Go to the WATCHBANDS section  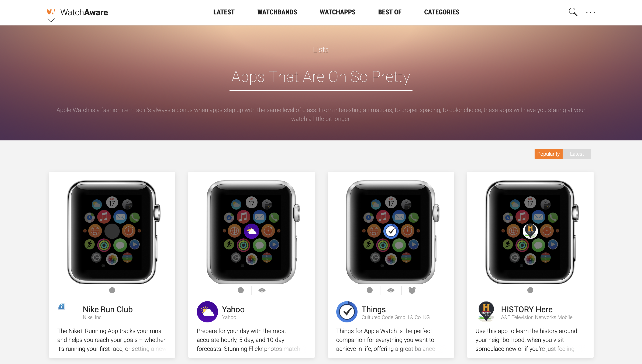point(277,12)
